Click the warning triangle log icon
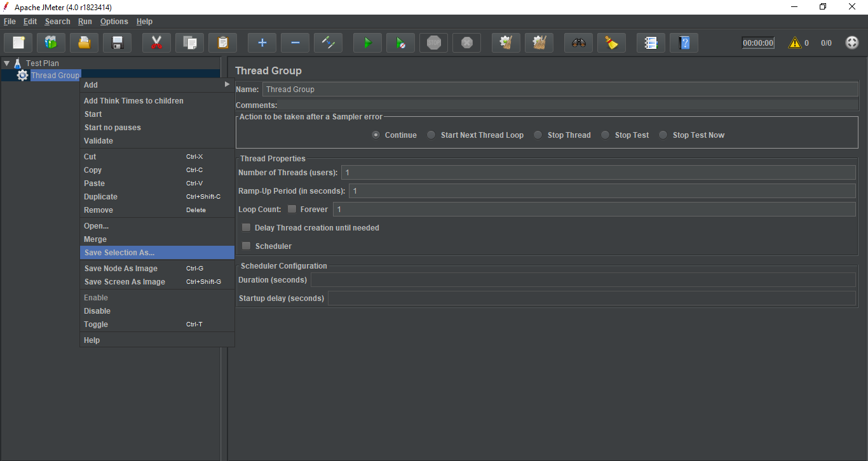The height and width of the screenshot is (461, 868). click(794, 43)
